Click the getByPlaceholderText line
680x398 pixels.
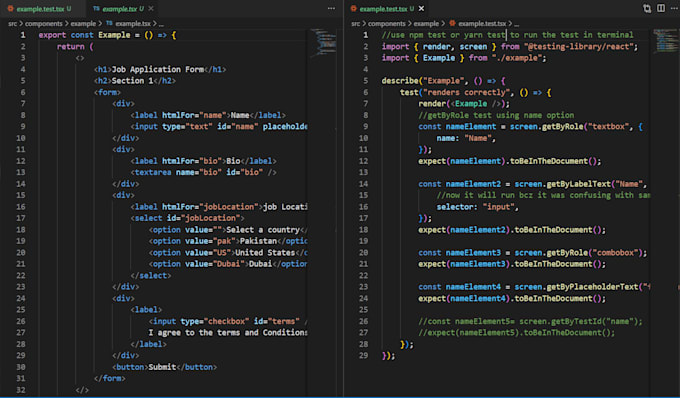point(534,287)
